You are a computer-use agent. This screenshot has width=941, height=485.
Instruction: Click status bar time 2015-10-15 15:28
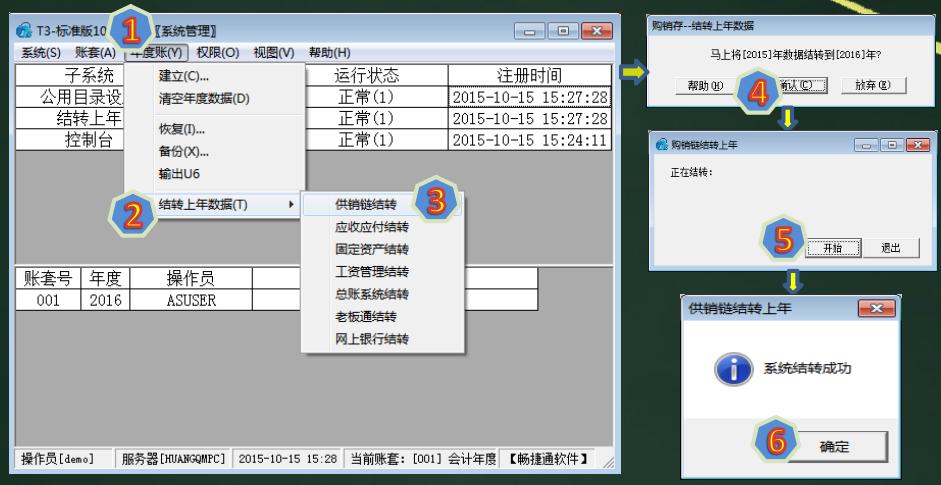(287, 459)
